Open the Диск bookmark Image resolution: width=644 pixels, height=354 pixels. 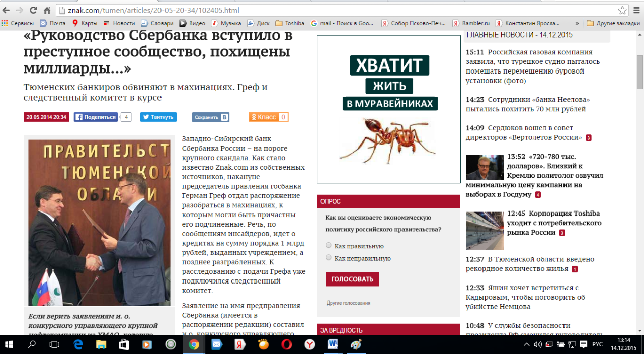pyautogui.click(x=259, y=23)
